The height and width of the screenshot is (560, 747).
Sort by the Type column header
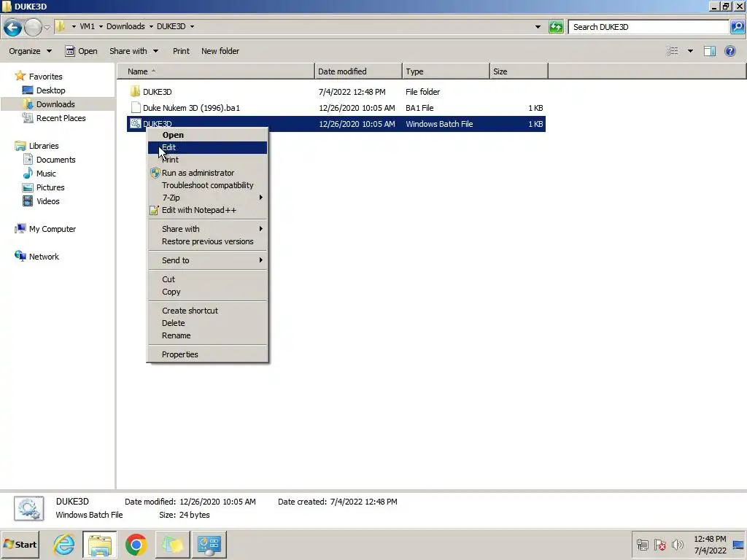click(446, 71)
